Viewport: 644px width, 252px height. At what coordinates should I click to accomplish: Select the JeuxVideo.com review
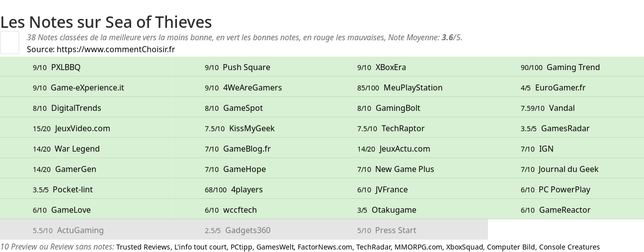pyautogui.click(x=82, y=128)
